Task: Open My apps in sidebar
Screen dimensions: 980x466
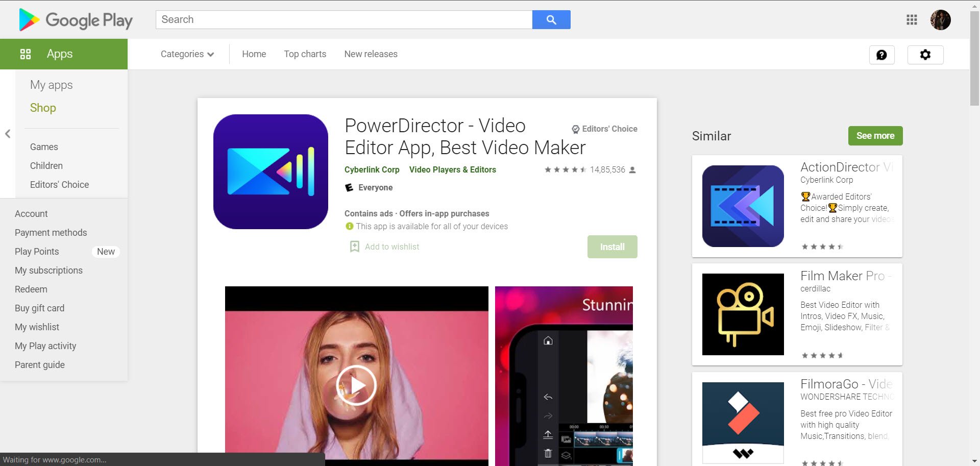Action: click(51, 85)
